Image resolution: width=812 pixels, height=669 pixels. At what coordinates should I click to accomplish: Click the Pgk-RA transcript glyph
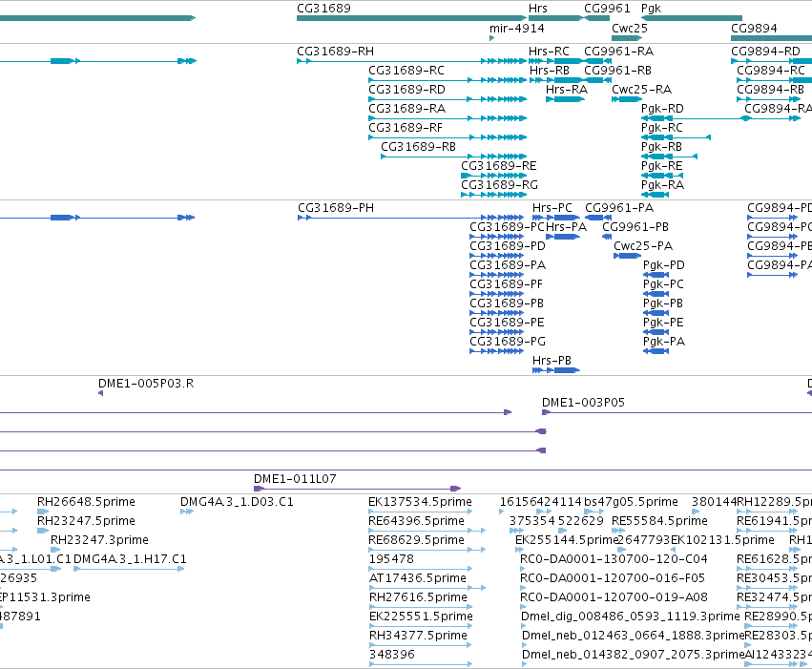coord(655,196)
